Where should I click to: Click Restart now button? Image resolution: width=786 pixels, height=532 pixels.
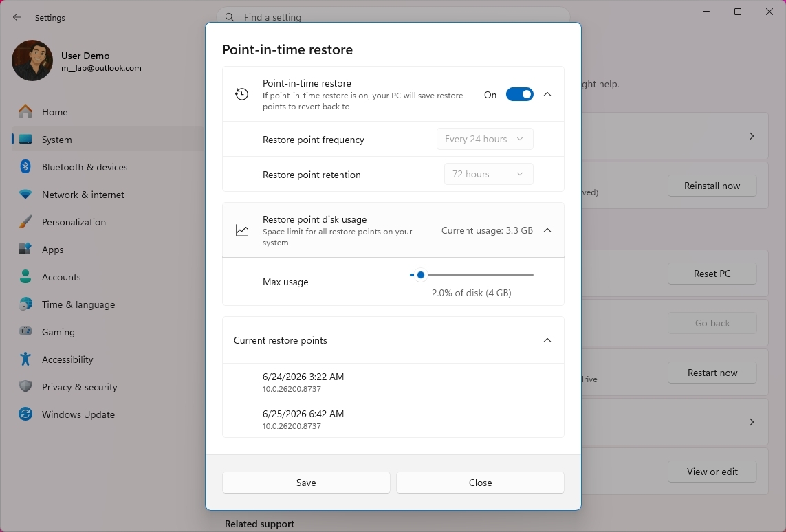pos(712,373)
